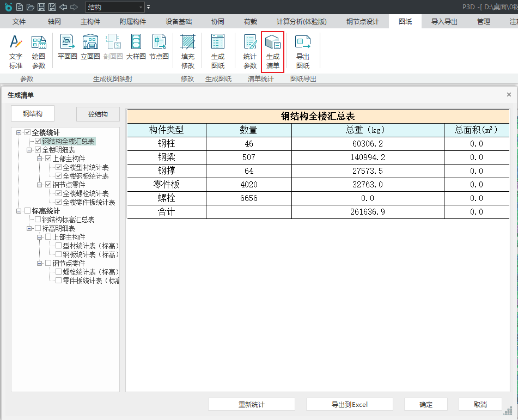Switch to the 砼结构 tab

[98, 114]
